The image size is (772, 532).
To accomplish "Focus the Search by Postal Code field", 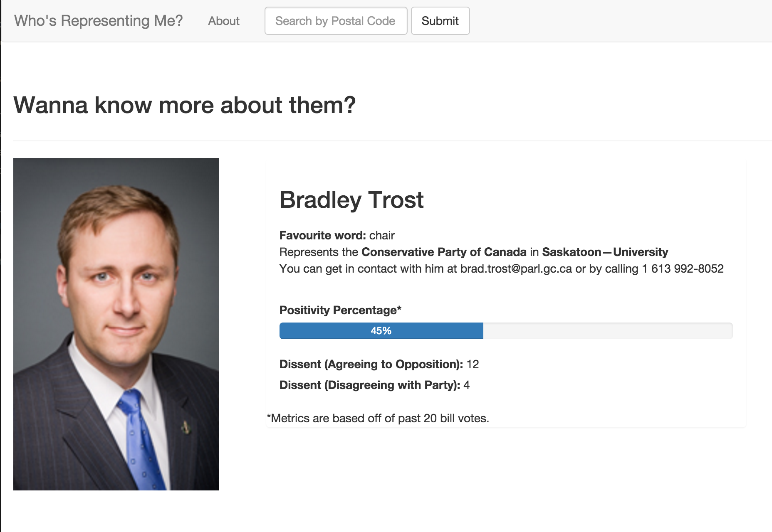I will point(336,21).
